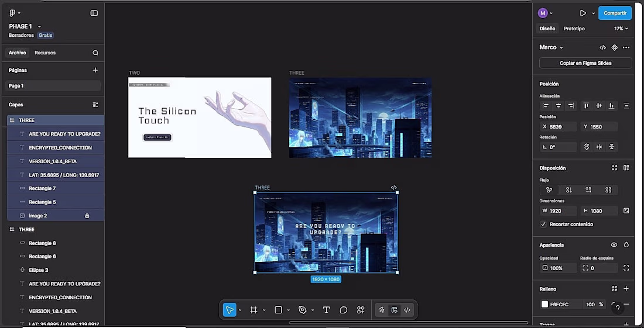Viewport: 644px width, 328px height.
Task: Align horizontal centers
Action: [558, 106]
